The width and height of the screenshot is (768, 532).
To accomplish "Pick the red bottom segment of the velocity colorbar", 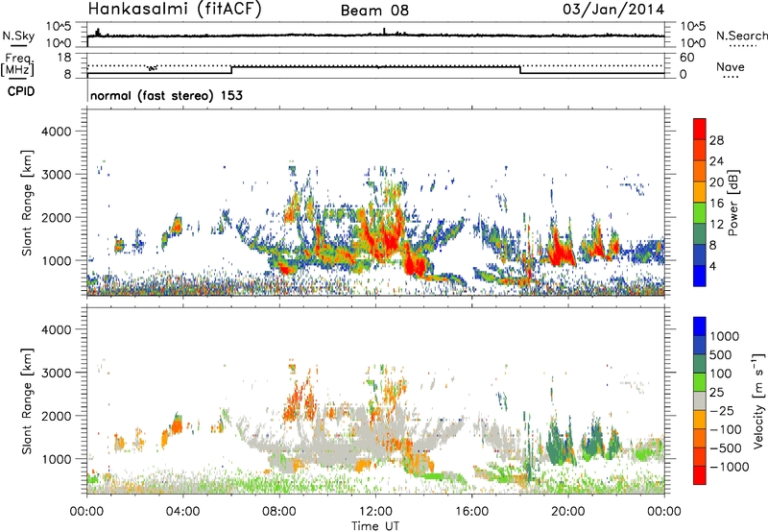I will (x=700, y=474).
